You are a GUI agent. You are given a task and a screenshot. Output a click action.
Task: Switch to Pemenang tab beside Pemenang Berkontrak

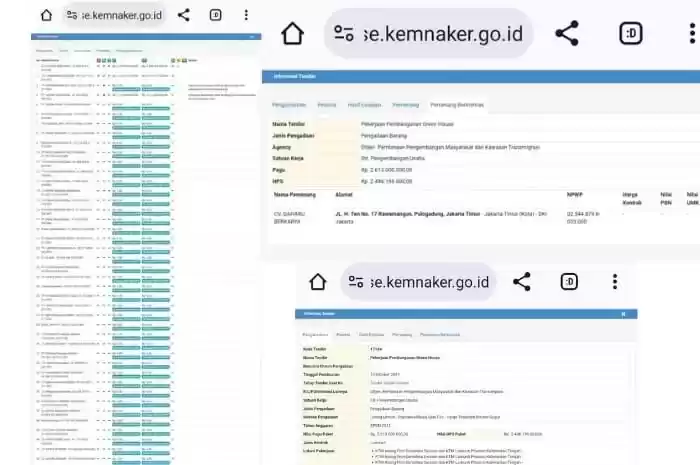point(405,104)
